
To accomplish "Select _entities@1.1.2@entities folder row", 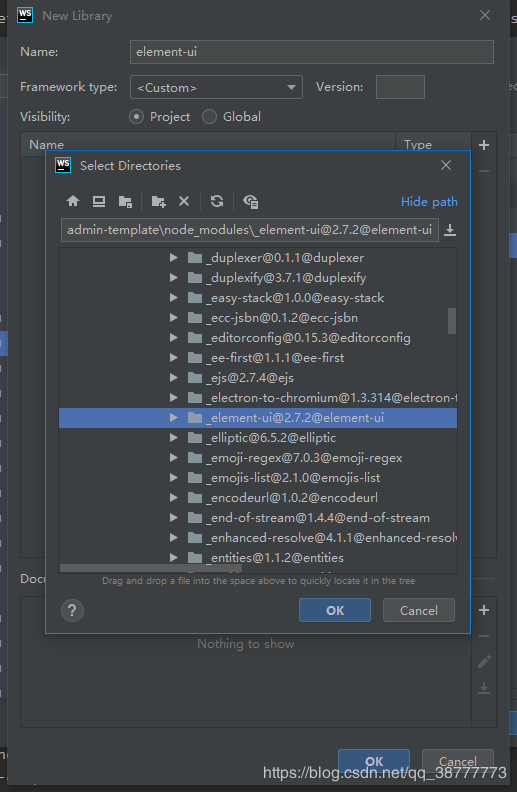I will click(258, 558).
